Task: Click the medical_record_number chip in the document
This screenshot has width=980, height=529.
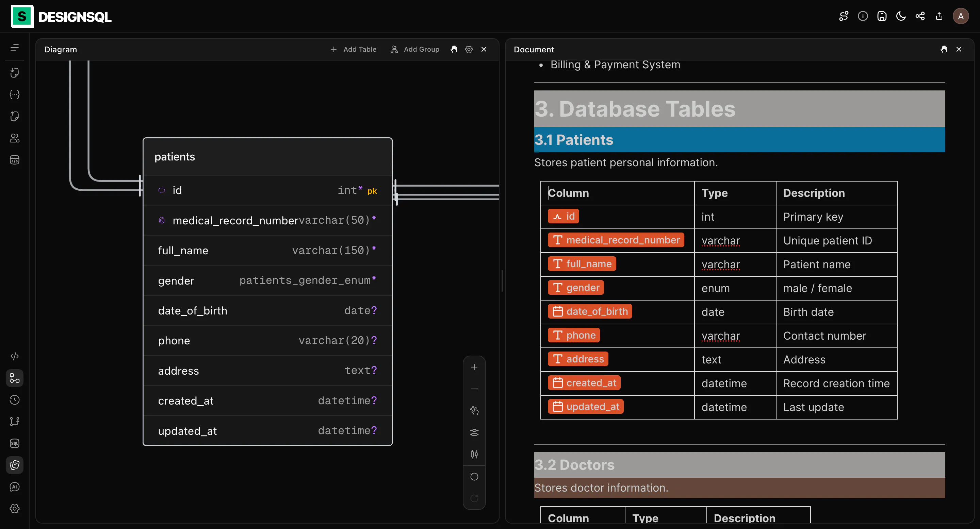Action: click(x=616, y=240)
